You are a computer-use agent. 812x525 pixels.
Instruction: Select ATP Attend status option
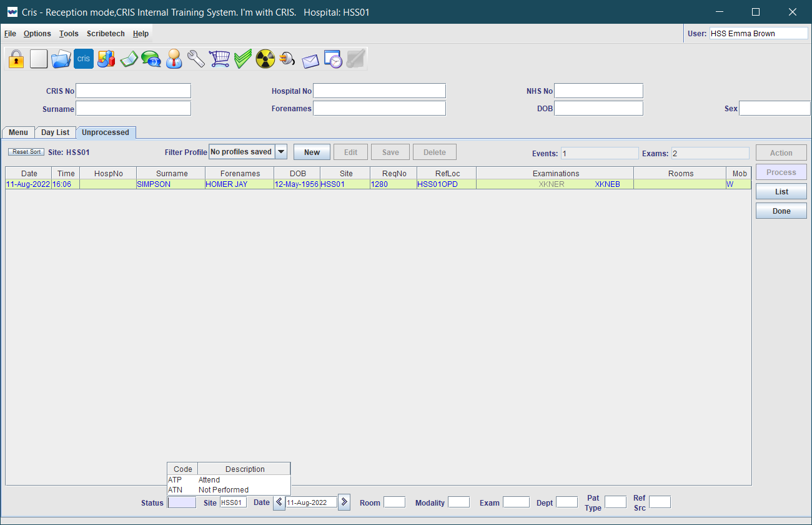click(x=229, y=480)
